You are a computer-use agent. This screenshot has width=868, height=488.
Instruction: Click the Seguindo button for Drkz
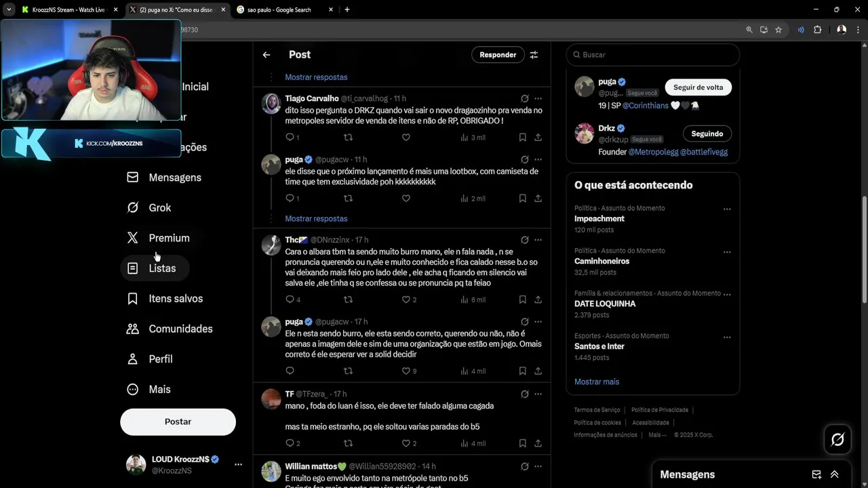707,134
